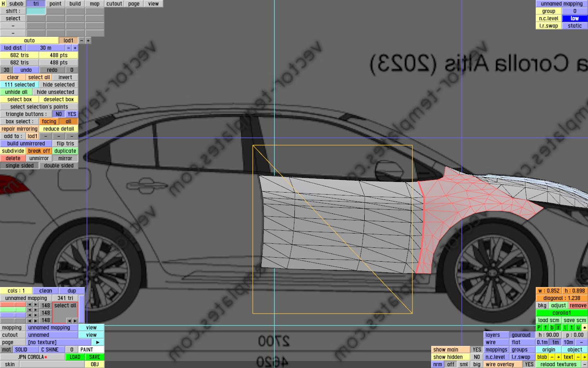
Task: Change the l.r.swap value static
Action: click(x=575, y=26)
